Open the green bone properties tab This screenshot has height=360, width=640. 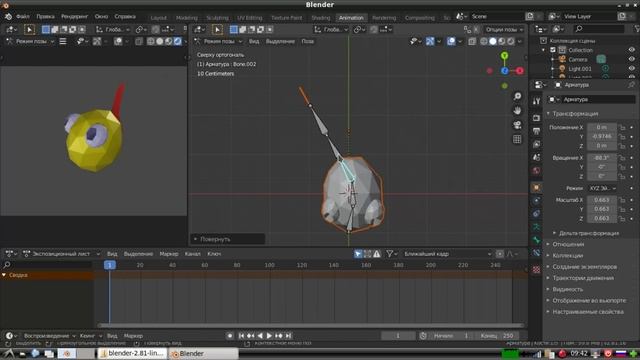coord(536,240)
